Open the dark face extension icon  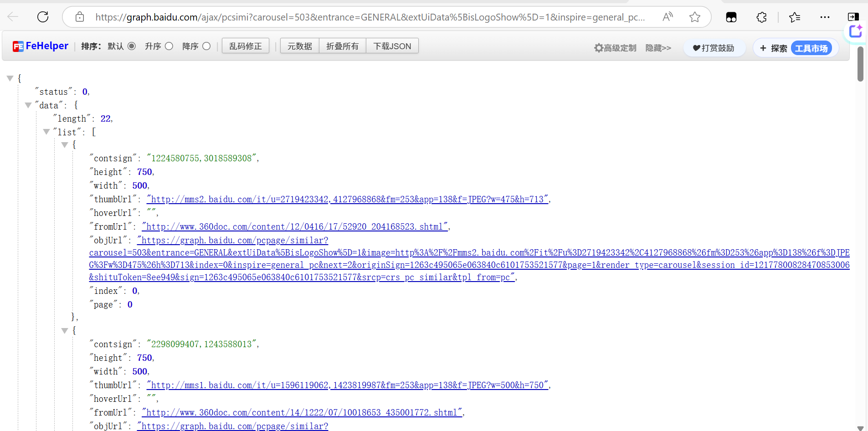coord(731,17)
